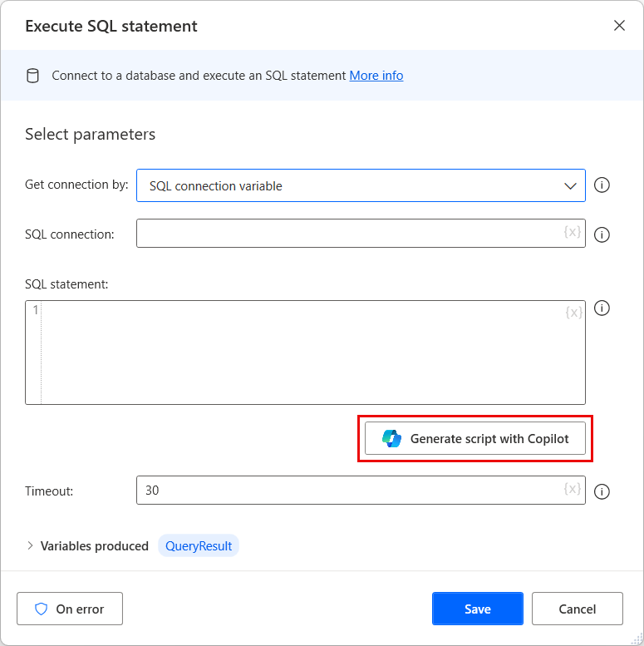This screenshot has width=644, height=646.
Task: Open On error settings
Action: [70, 609]
